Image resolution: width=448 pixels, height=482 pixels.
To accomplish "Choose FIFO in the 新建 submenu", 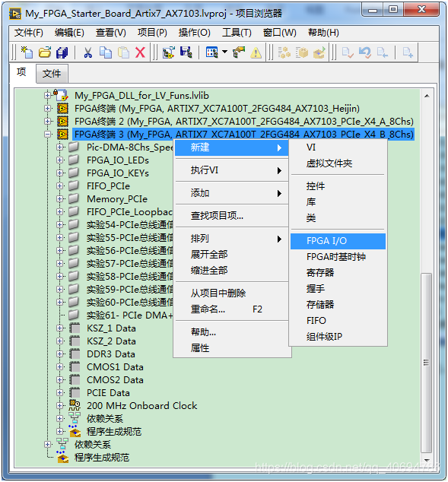I will tap(338, 321).
